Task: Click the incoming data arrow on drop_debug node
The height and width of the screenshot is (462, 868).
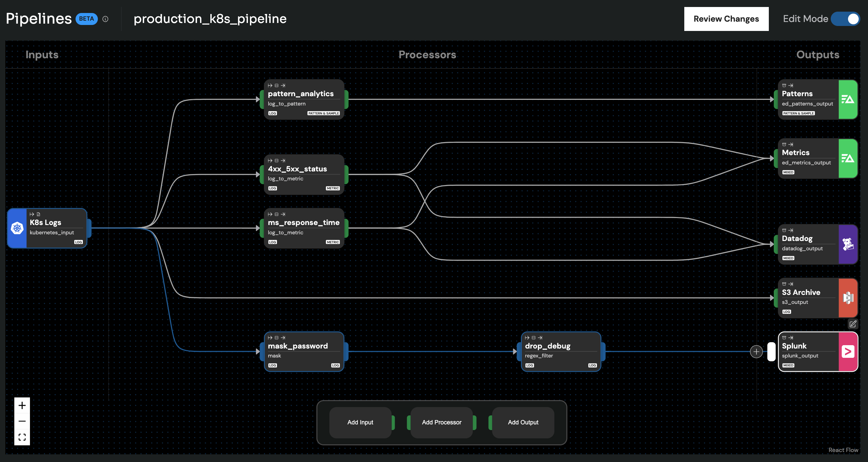Action: (x=527, y=337)
